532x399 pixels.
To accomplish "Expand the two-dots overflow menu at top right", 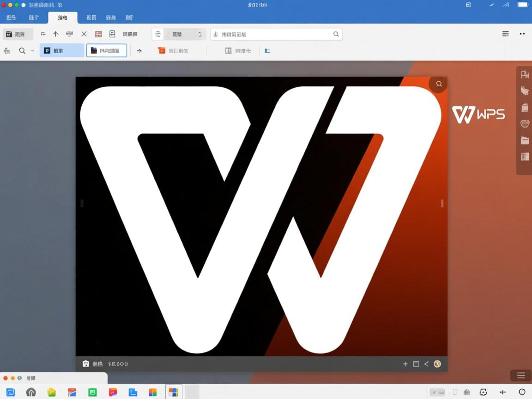I will click(522, 34).
